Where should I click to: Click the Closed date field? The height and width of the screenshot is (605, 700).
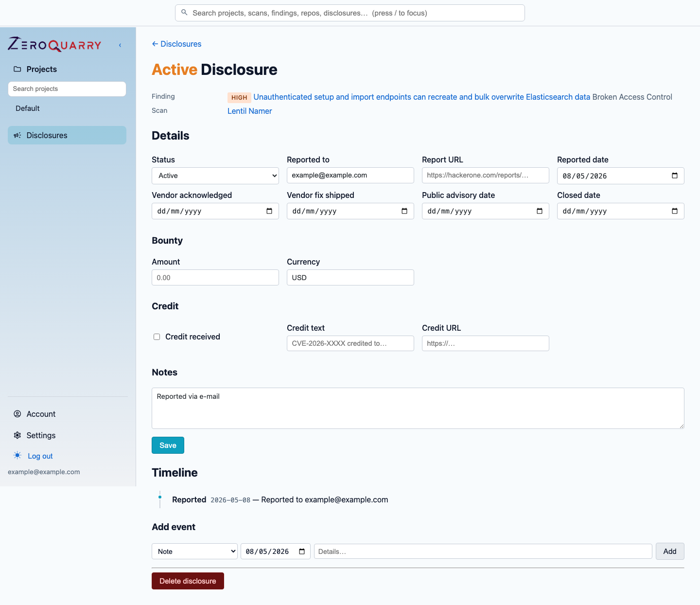pyautogui.click(x=621, y=211)
